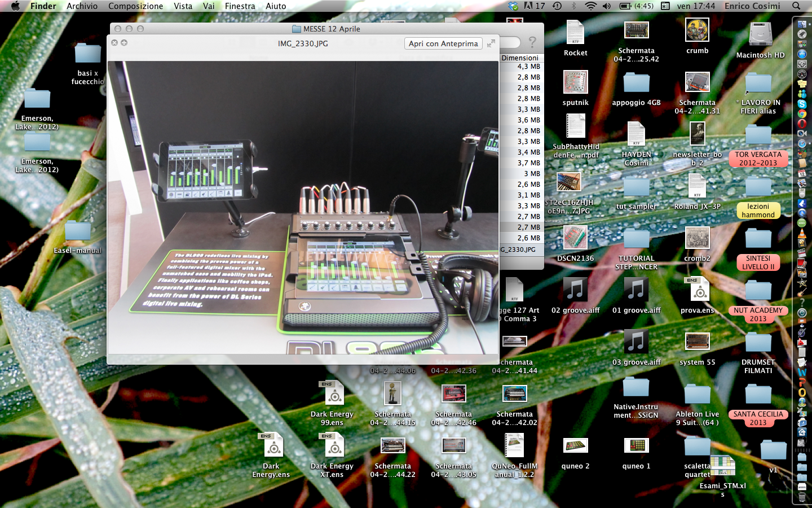Screen dimensions: 812x508
Task: Click the help question mark in MESSE window
Action: 532,42
